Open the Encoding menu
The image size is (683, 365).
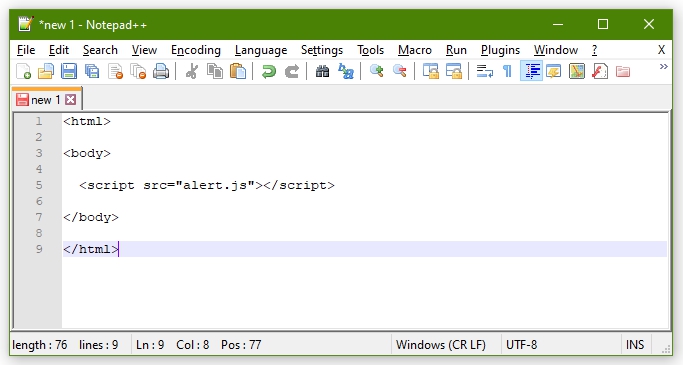(196, 50)
